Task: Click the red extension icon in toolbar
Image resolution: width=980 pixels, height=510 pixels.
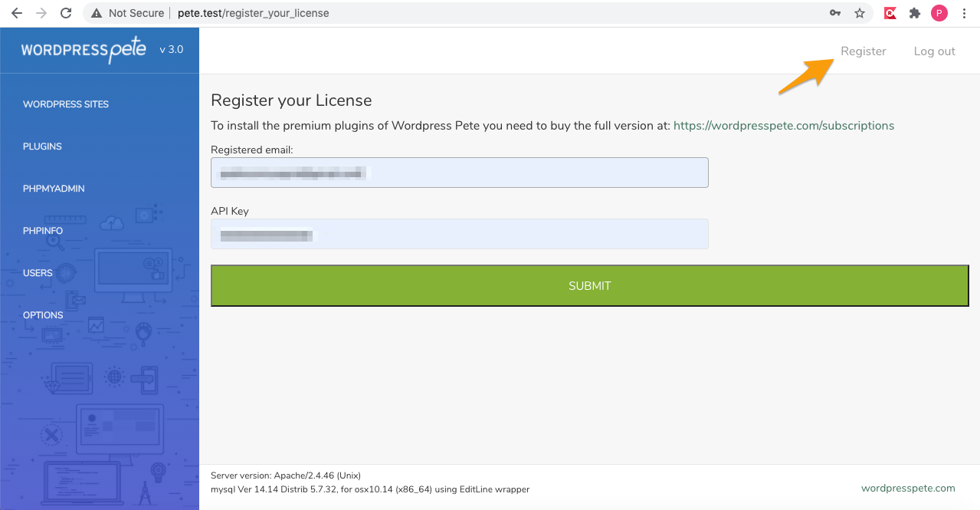Action: click(890, 13)
